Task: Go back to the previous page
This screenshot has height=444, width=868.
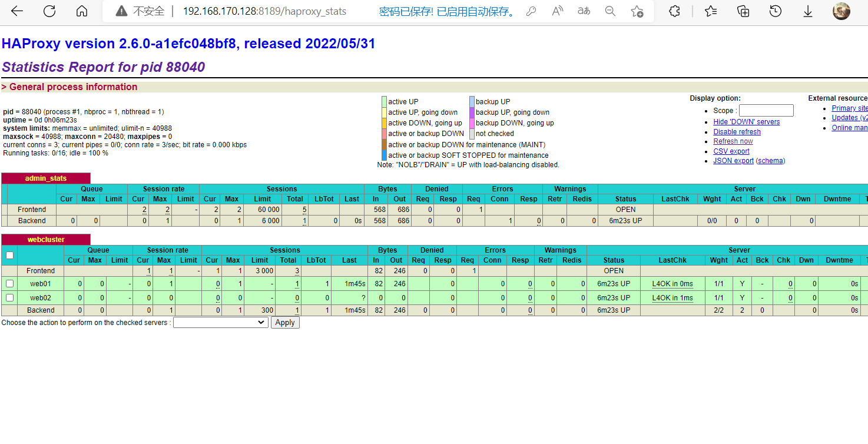Action: (17, 11)
